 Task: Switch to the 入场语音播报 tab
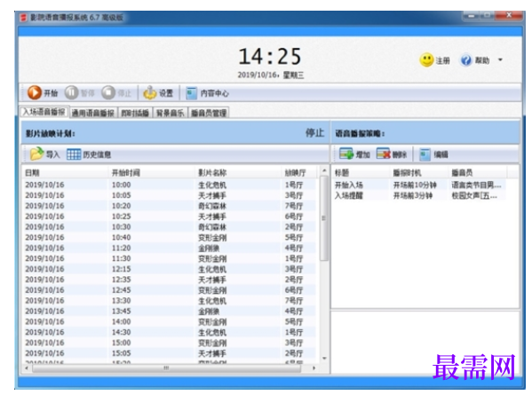pos(44,112)
